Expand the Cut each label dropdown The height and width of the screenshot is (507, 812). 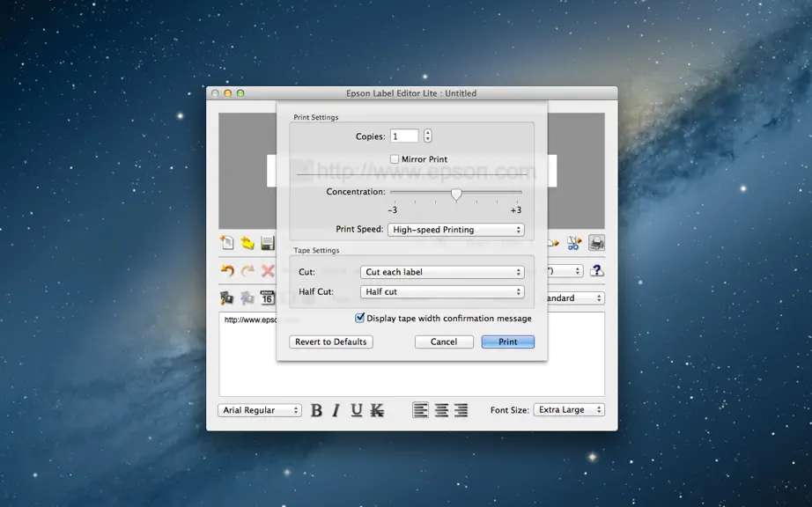point(442,272)
